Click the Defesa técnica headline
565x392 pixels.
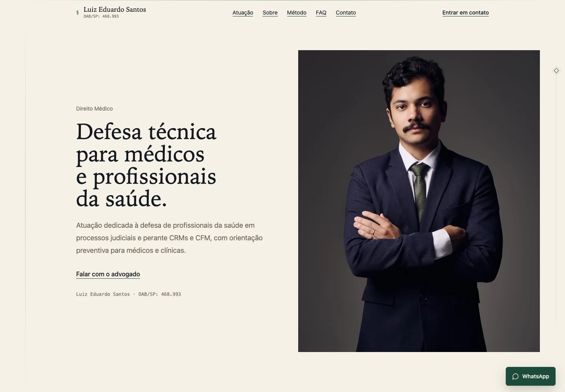tap(146, 165)
